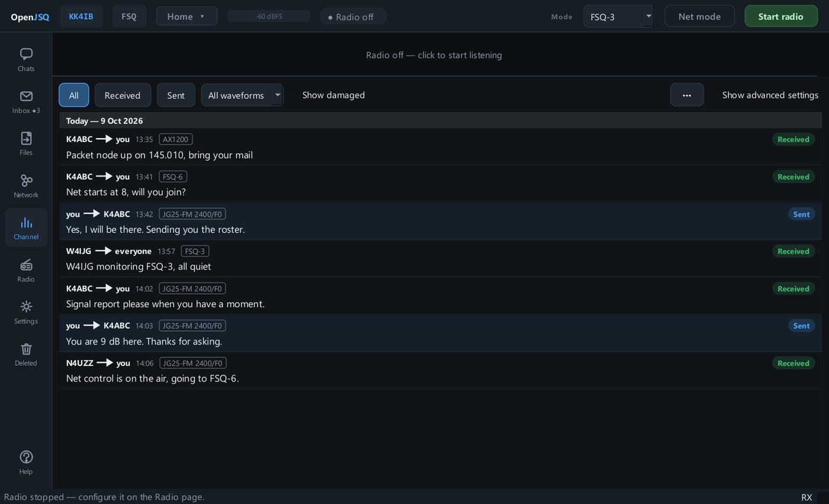Open the Home dropdown menu
This screenshot has width=829, height=504.
tap(187, 16)
